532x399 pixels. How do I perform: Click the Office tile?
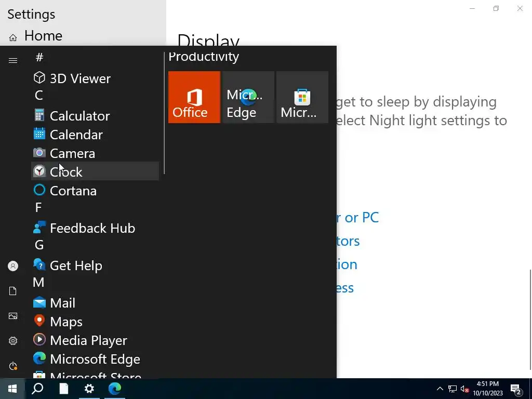194,97
